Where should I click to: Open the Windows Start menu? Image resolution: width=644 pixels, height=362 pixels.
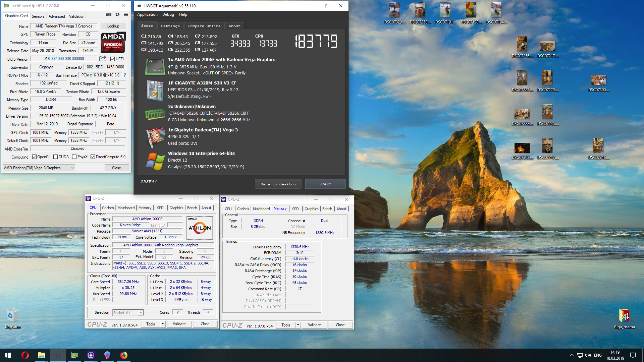[x=8, y=355]
